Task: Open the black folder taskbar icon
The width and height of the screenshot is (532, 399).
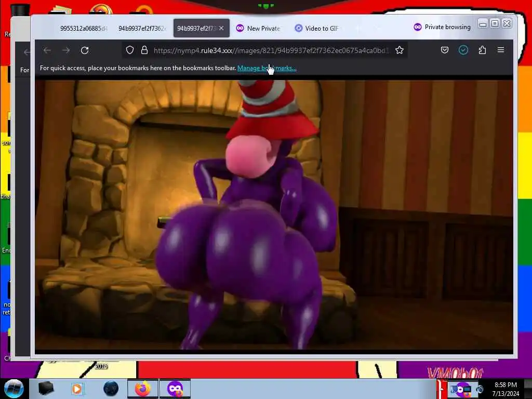Action: (46, 389)
